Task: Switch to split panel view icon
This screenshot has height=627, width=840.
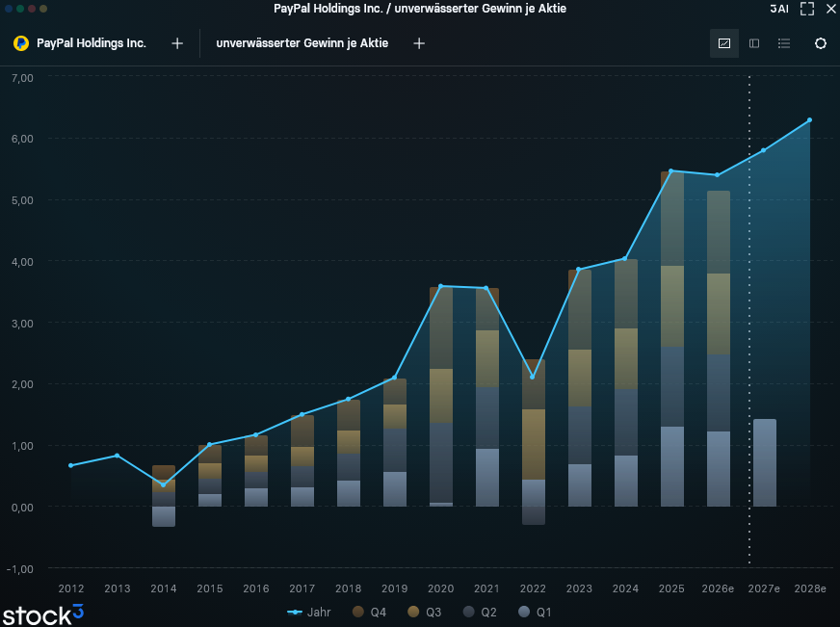Action: (754, 43)
